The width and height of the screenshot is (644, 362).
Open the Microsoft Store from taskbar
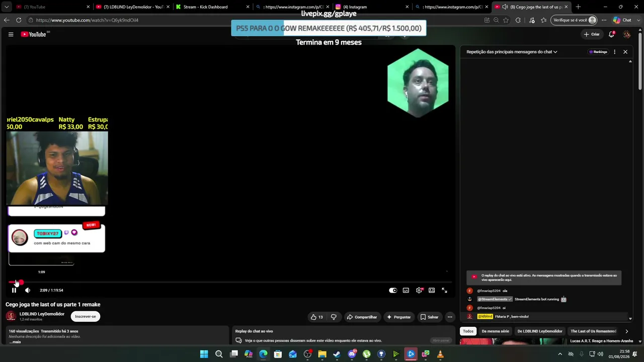278,354
